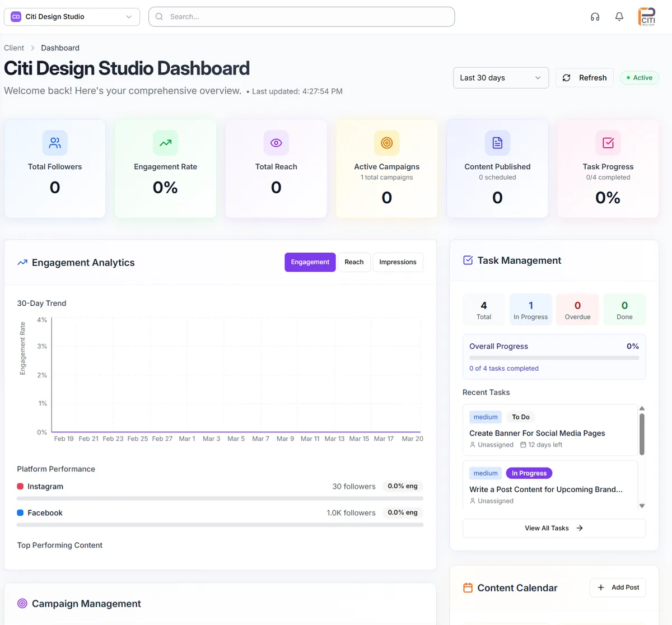Click the Task Management check icon

click(468, 260)
